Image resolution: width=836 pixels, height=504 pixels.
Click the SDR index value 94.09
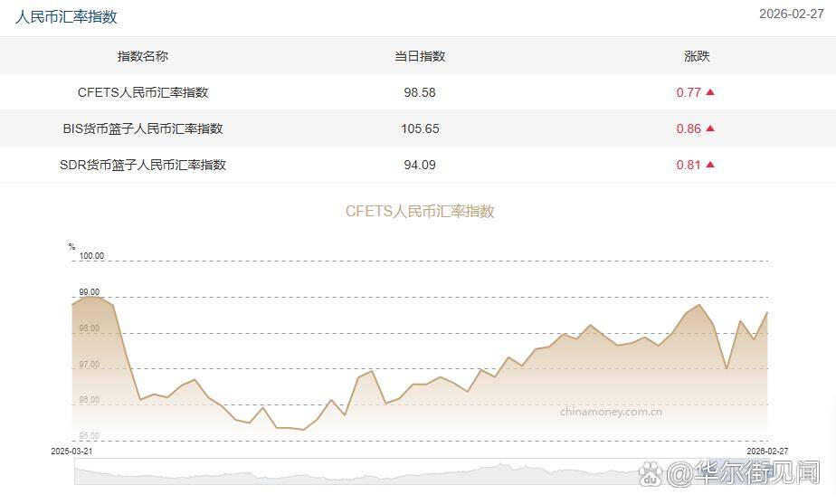coord(420,165)
